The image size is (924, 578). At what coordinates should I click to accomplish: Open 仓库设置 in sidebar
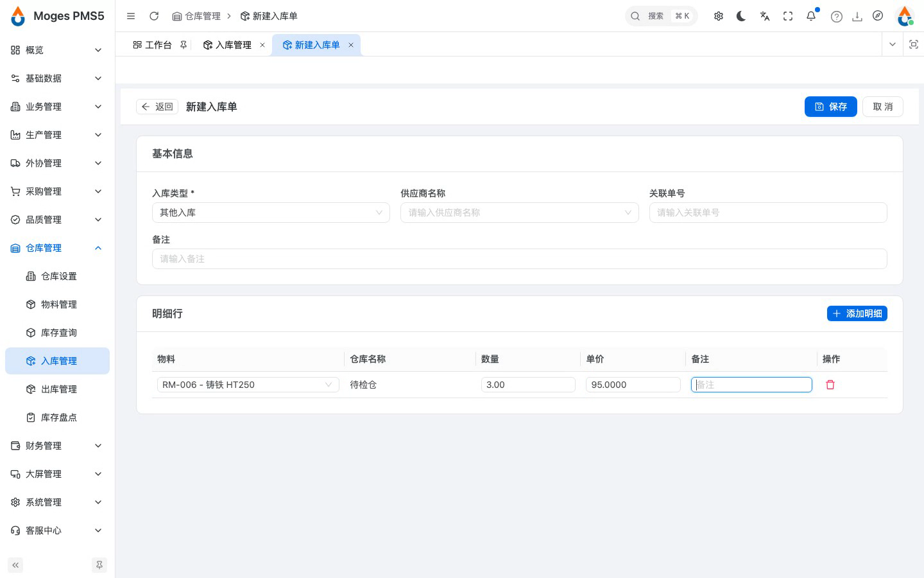point(57,276)
